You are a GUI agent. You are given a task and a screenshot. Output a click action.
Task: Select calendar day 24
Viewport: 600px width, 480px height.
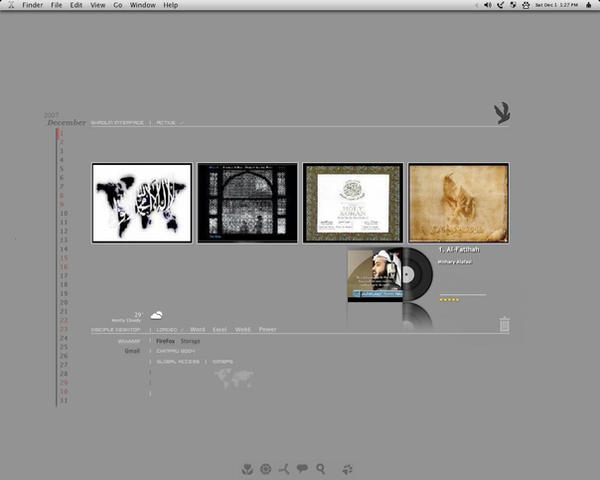(x=64, y=338)
